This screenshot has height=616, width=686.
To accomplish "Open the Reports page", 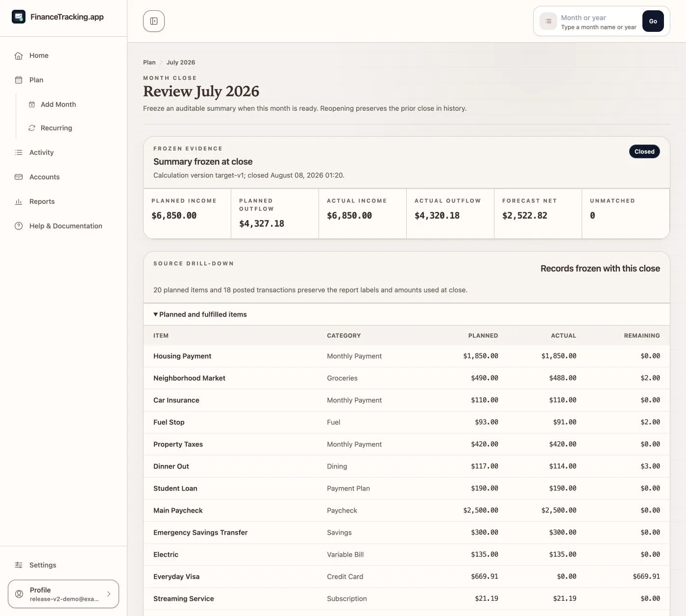I will pyautogui.click(x=63, y=201).
